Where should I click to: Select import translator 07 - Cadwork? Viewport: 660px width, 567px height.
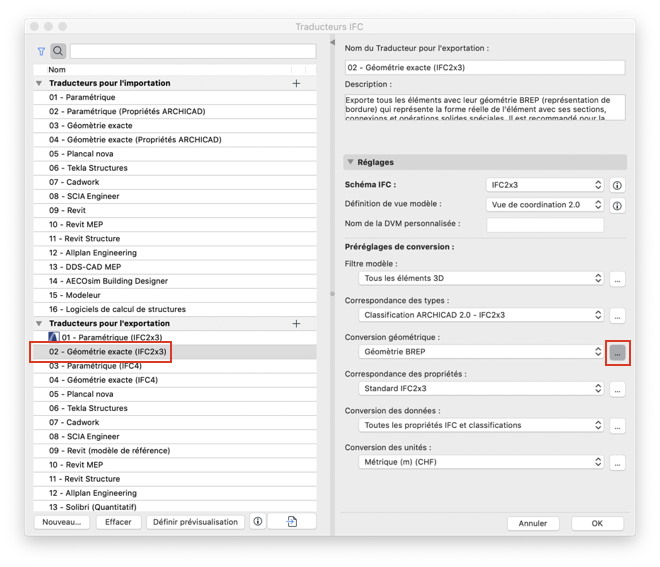click(x=175, y=182)
